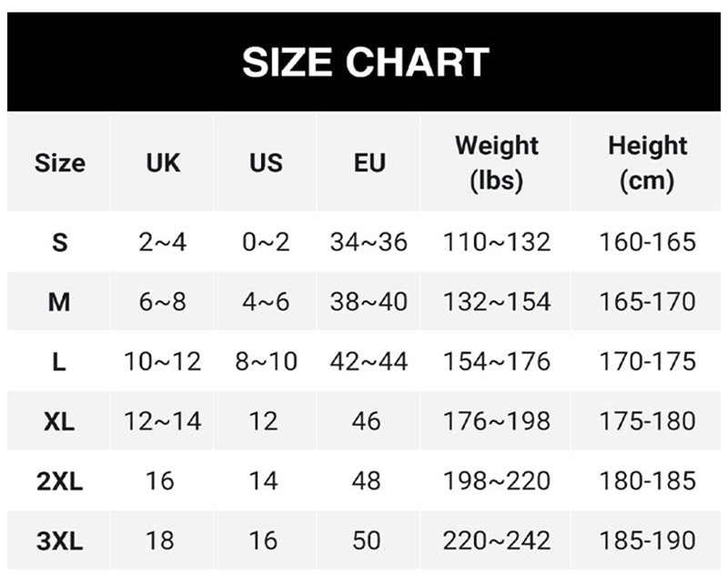Select the EU column header
This screenshot has height=575, width=728.
point(369,163)
